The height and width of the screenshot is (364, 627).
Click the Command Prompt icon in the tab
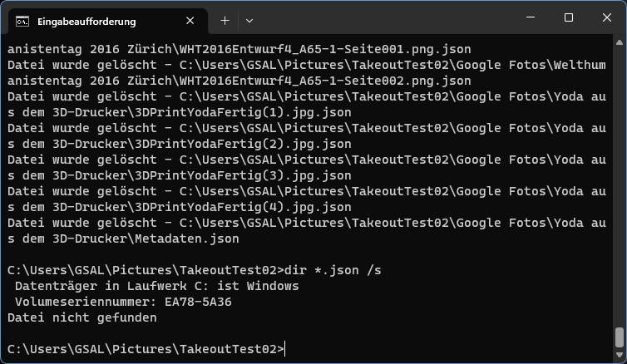(22, 21)
